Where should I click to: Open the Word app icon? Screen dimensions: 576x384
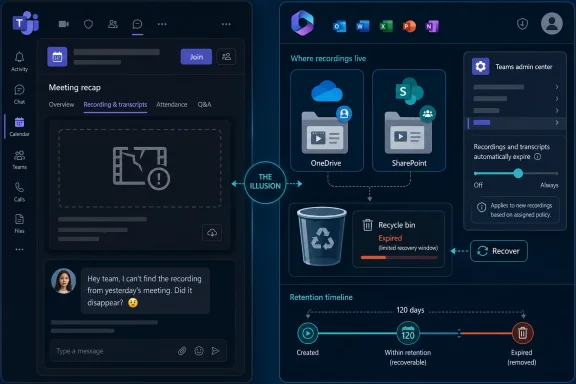tap(362, 26)
